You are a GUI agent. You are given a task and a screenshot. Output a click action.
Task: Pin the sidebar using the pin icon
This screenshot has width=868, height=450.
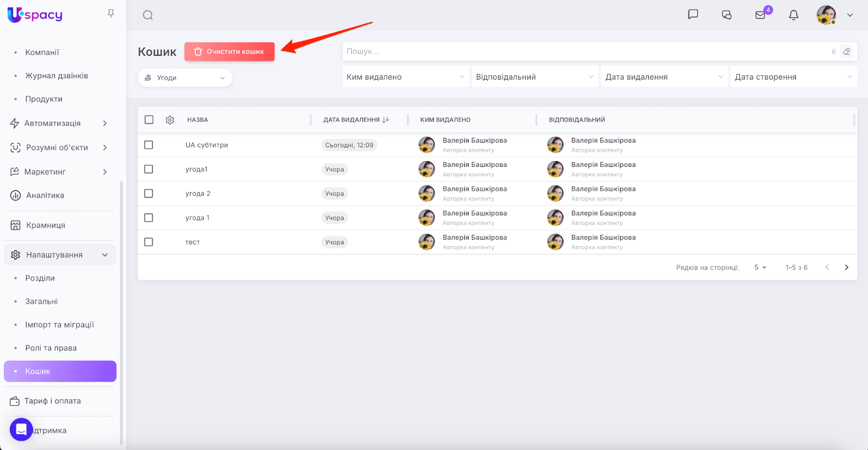(111, 14)
